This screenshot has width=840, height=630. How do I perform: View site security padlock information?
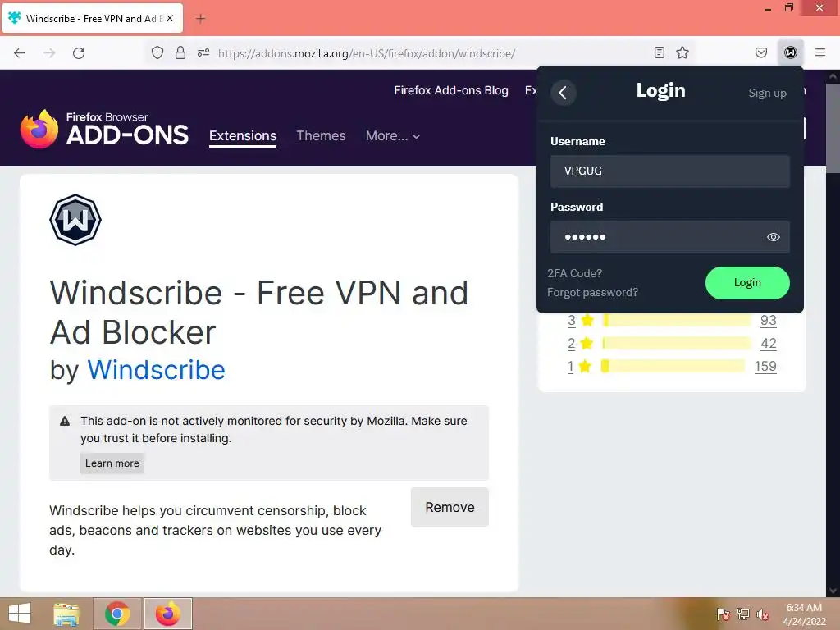pos(180,52)
